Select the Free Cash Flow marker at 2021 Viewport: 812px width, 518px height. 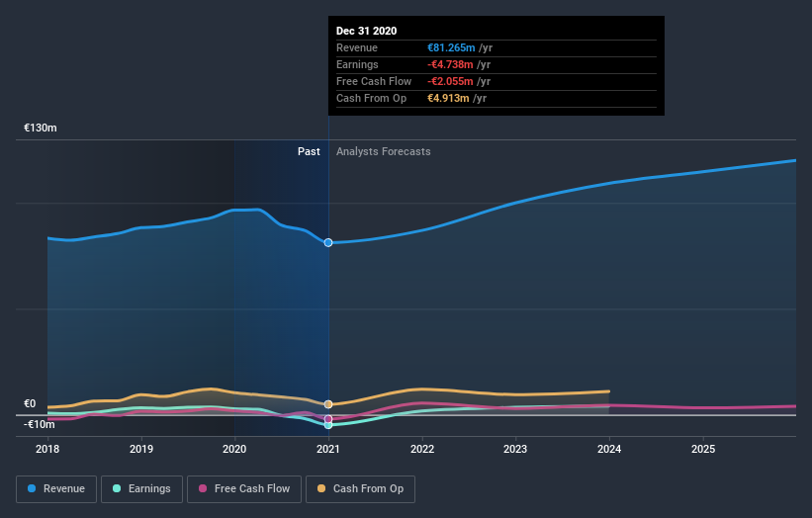point(328,419)
